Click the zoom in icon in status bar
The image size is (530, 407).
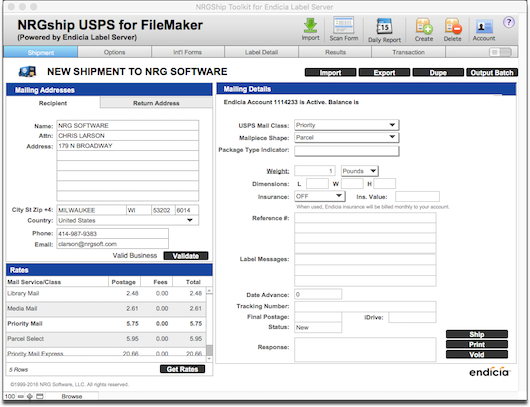point(30,396)
